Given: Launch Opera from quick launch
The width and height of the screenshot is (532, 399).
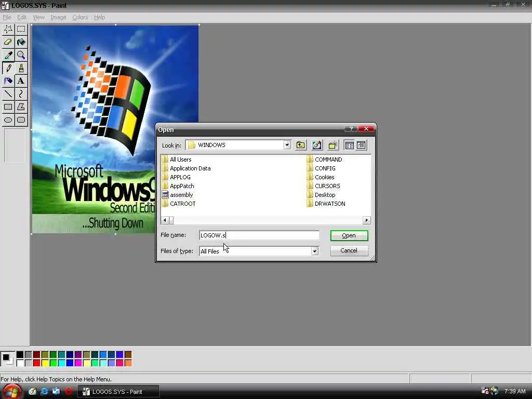Looking at the screenshot, I should pos(68,391).
